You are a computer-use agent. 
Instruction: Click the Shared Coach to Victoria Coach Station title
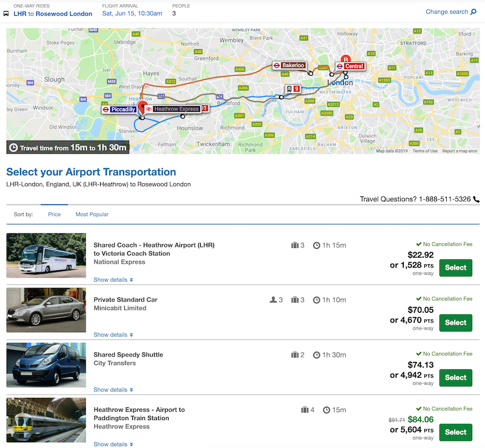point(154,249)
